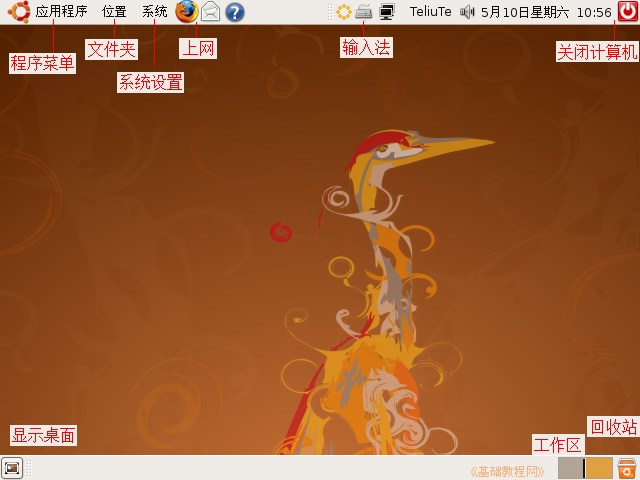Click the network monitor icon
The image size is (640, 480).
tap(387, 12)
